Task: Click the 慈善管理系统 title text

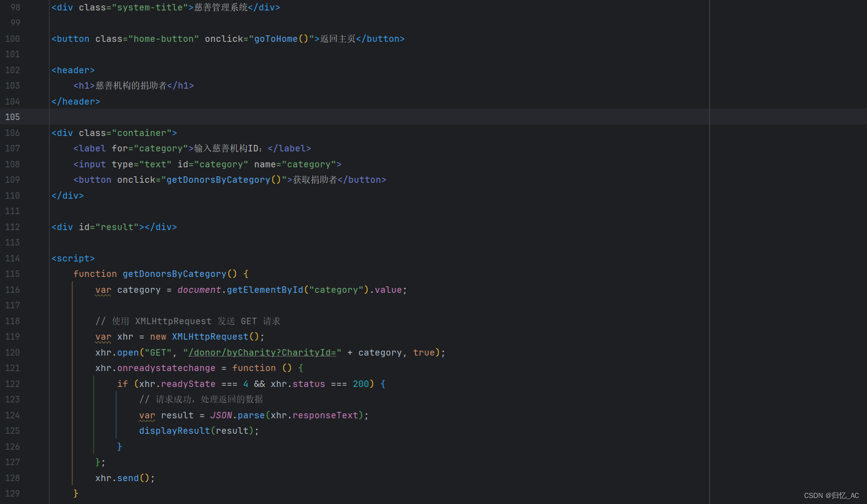Action: tap(221, 7)
